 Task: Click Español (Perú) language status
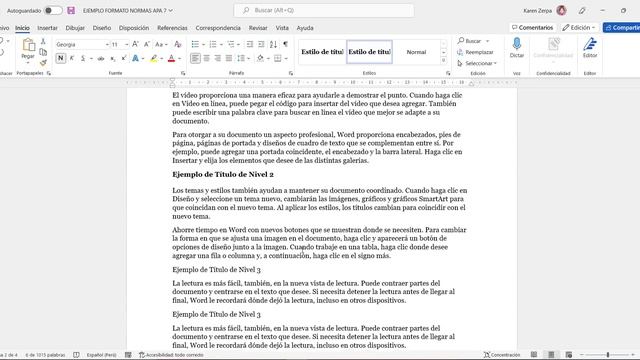point(101,355)
